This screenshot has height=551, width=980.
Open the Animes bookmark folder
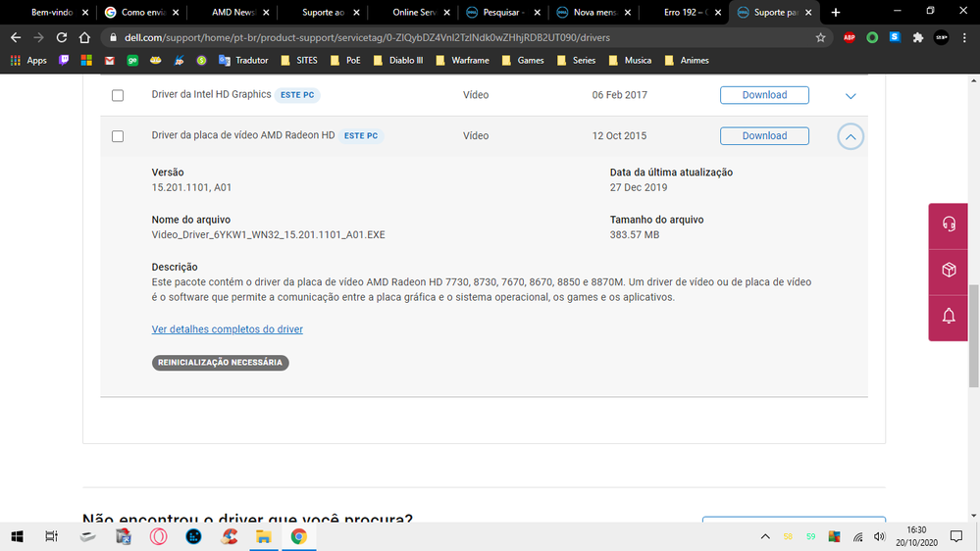click(687, 61)
